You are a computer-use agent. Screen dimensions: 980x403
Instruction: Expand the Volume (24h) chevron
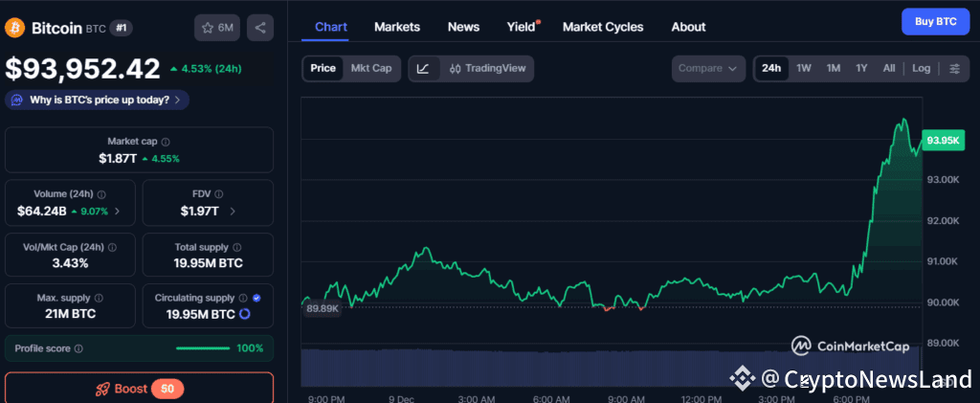pyautogui.click(x=118, y=211)
